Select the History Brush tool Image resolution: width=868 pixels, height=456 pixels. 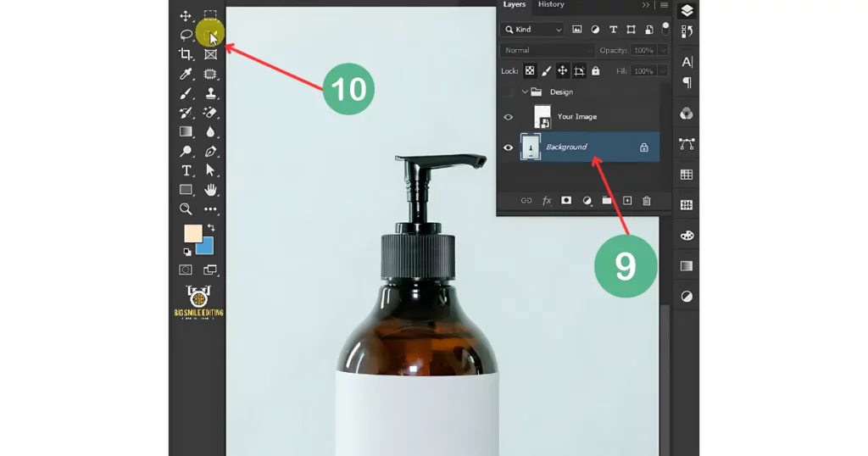(x=186, y=113)
